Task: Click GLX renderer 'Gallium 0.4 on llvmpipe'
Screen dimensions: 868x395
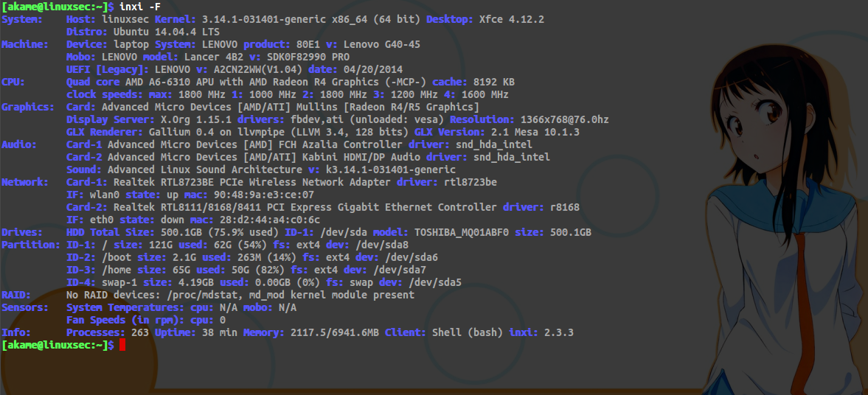Action: click(215, 132)
